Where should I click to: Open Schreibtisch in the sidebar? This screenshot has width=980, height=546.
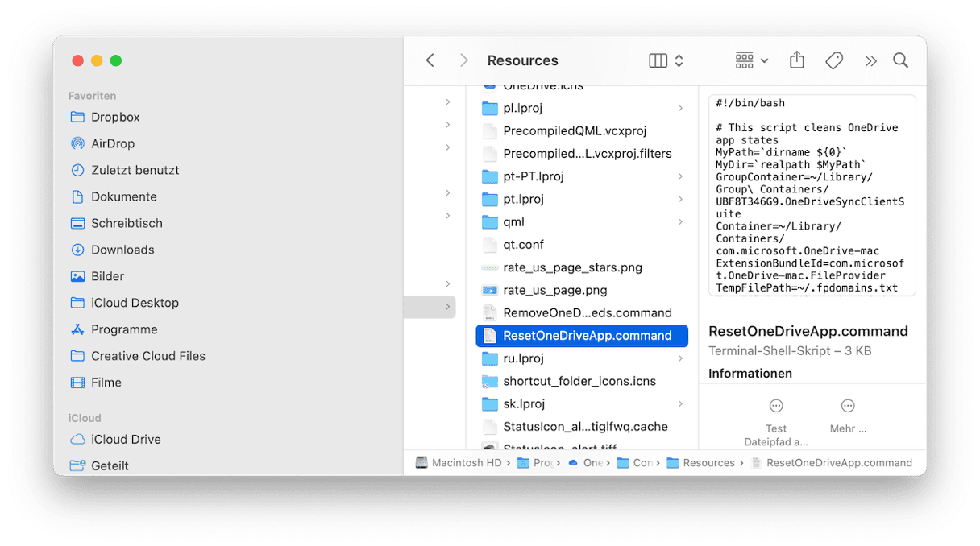127,223
